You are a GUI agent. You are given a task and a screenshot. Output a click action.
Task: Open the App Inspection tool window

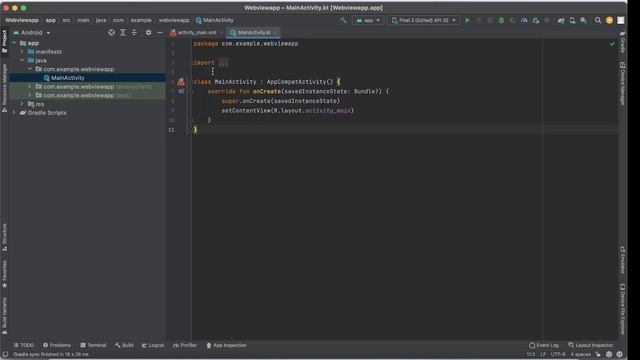[226, 345]
